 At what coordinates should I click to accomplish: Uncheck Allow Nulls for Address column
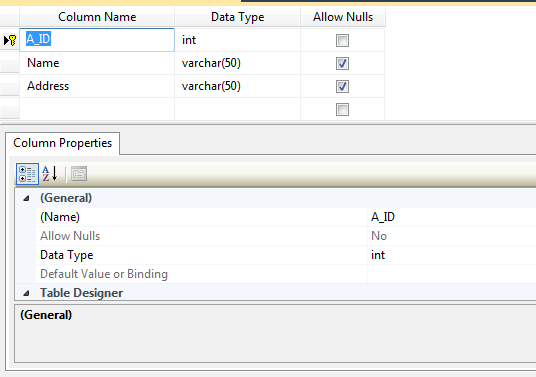point(342,86)
